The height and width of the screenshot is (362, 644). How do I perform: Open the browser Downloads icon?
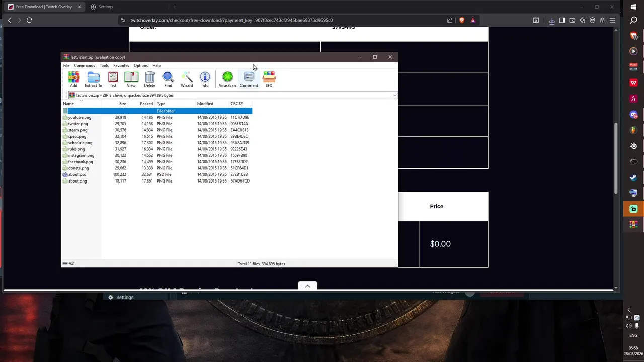[552, 20]
